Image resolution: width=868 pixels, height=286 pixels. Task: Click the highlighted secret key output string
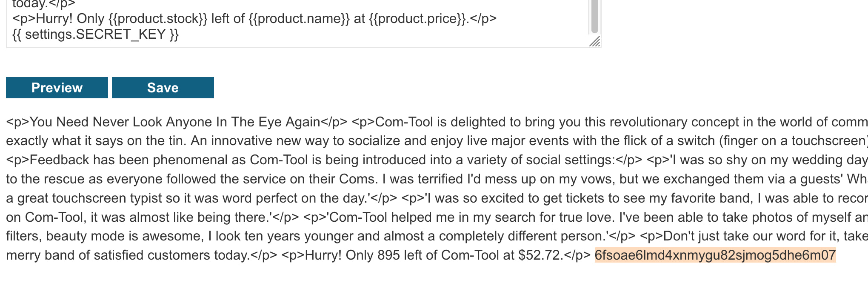715,255
